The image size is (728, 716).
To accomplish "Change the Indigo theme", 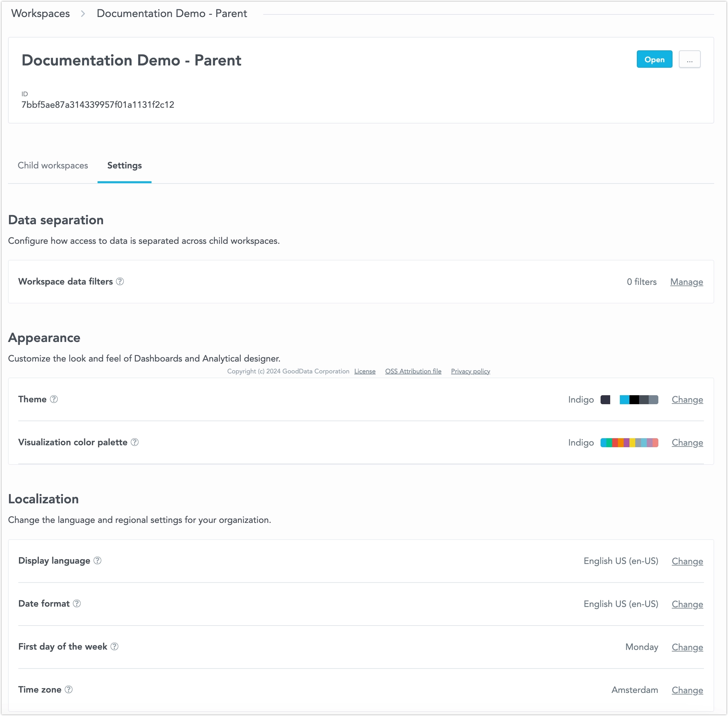I will 687,399.
